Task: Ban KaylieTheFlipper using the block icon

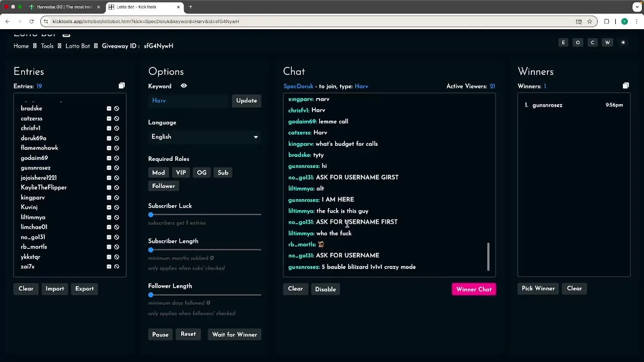Action: point(116,188)
